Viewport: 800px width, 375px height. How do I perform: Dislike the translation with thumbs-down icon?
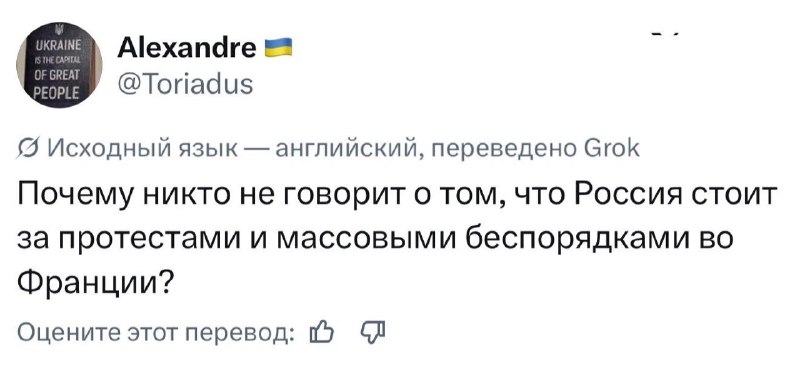(x=374, y=333)
